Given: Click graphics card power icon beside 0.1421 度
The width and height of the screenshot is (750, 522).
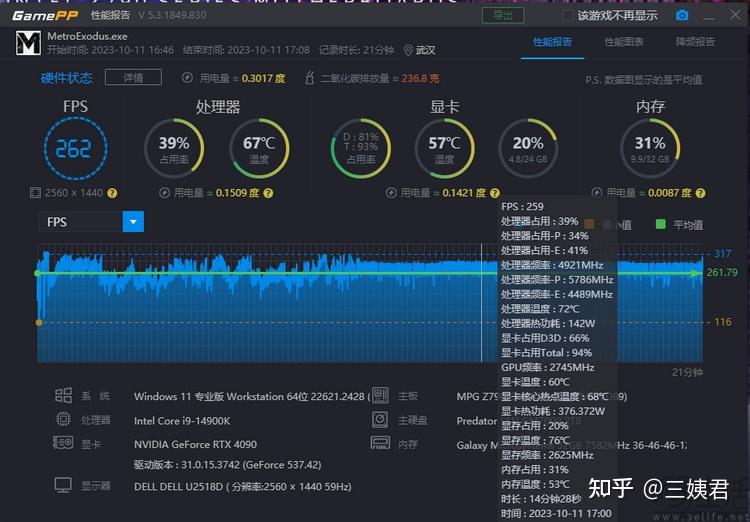Looking at the screenshot, I should click(391, 193).
